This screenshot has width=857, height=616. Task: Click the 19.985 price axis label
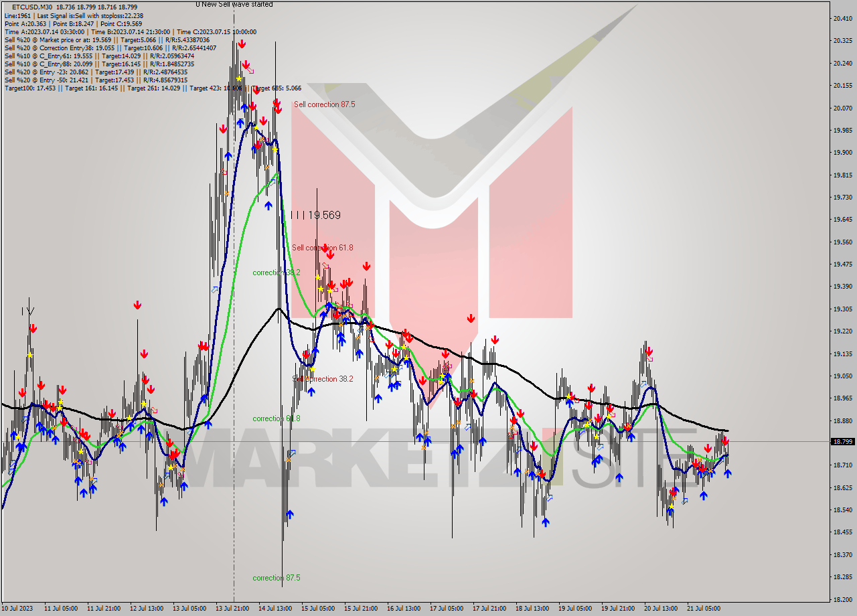(842, 130)
